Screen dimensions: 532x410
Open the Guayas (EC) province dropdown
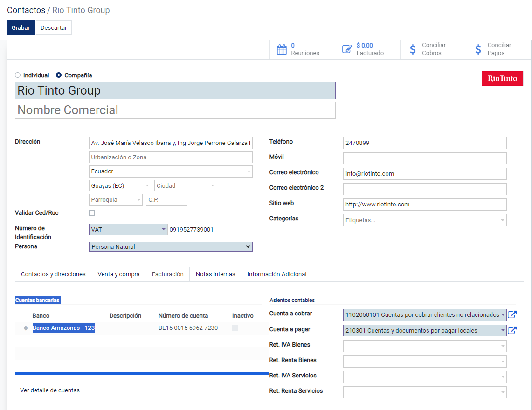point(120,186)
